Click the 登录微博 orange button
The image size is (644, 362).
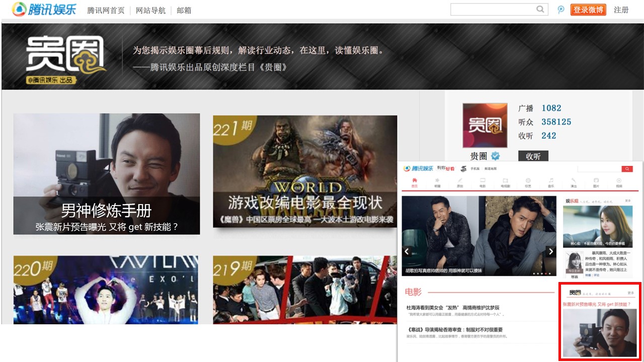pyautogui.click(x=588, y=10)
